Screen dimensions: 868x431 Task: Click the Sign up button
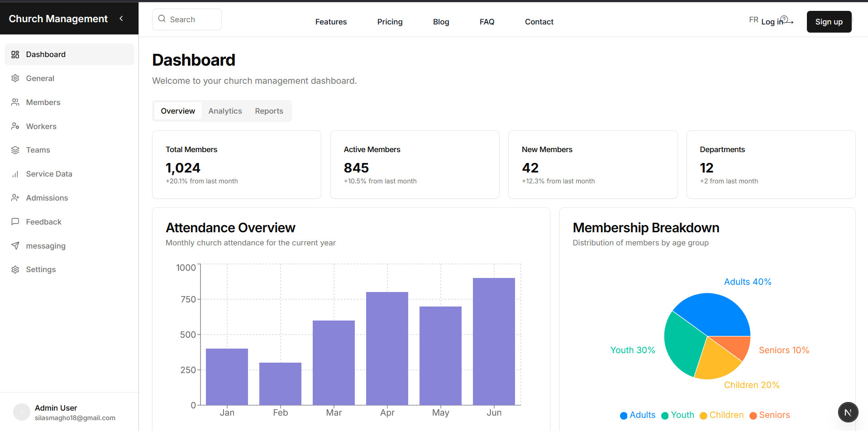[829, 21]
